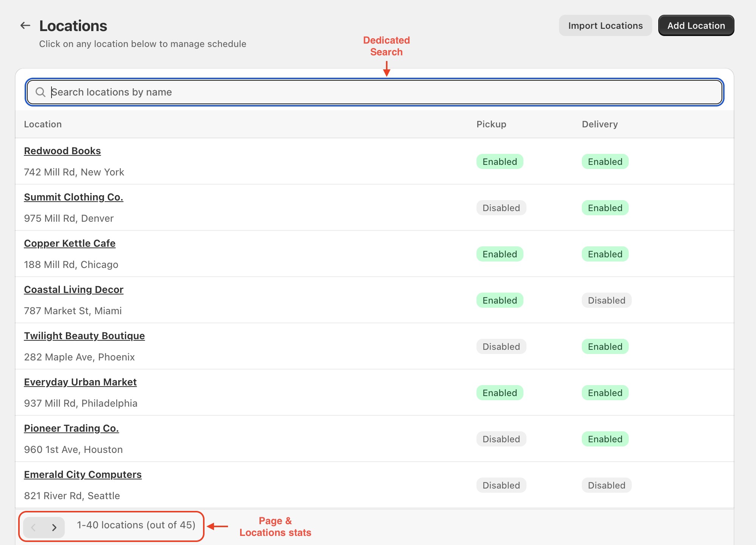
Task: Click the Delivery Disabled badge for Emerald City Computers
Action: pyautogui.click(x=607, y=485)
